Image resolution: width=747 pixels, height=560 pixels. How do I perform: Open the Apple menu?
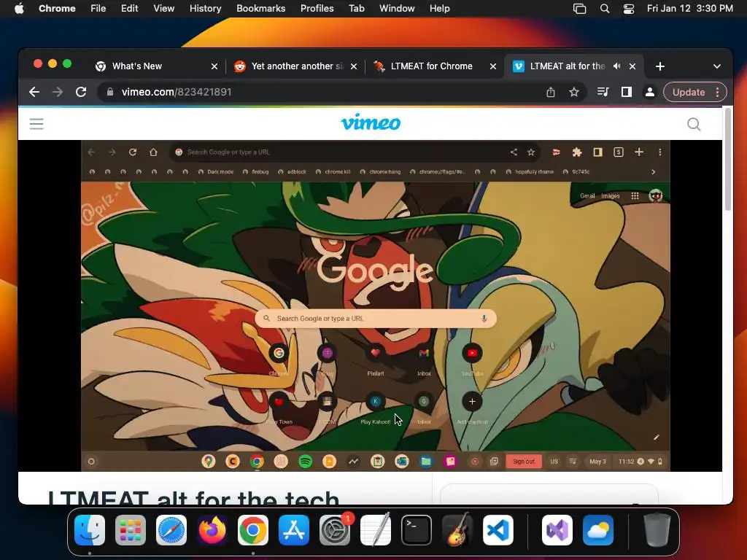pos(19,8)
